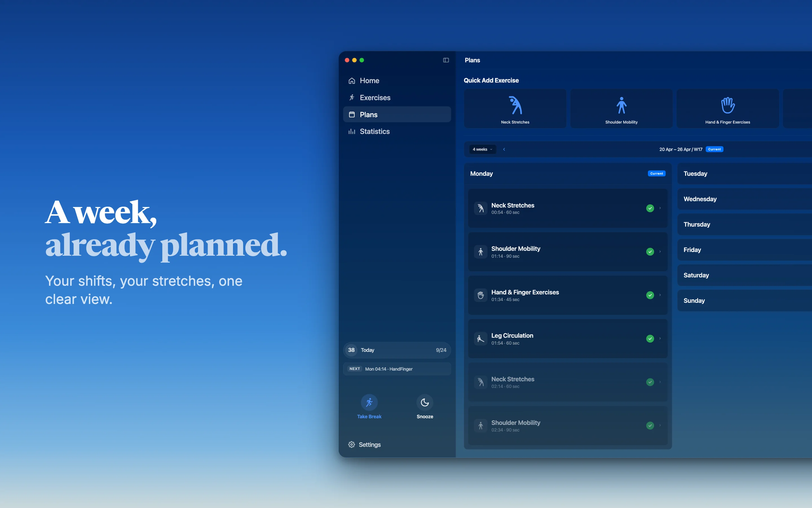Image resolution: width=812 pixels, height=508 pixels.
Task: Open chevron on Neck Stretches 00:54 row
Action: 660,208
